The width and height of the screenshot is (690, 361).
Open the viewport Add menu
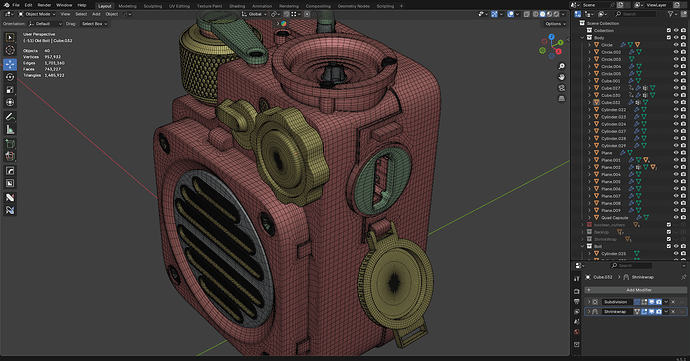(x=96, y=14)
